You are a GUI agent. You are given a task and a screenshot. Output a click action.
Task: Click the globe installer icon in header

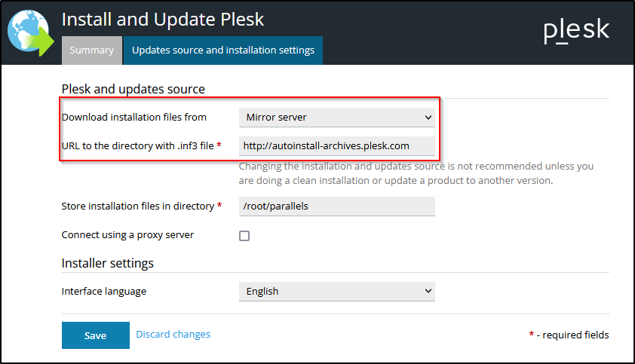(x=30, y=32)
